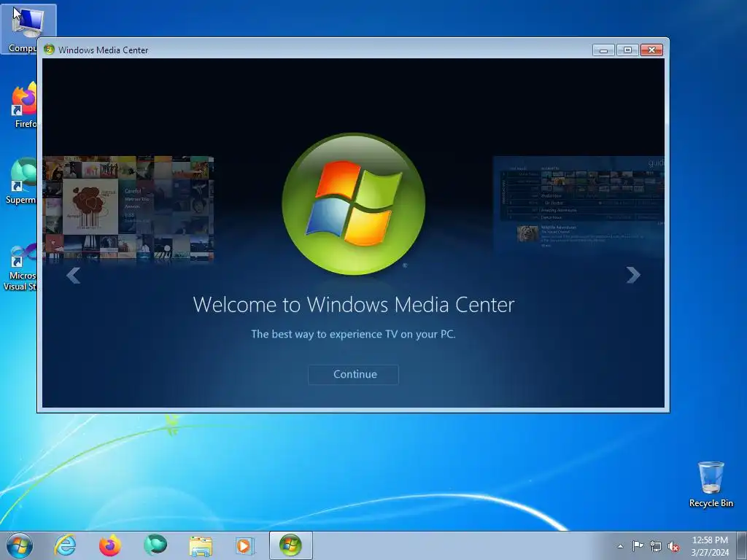Select the music library album thumbnail preview

[128, 209]
